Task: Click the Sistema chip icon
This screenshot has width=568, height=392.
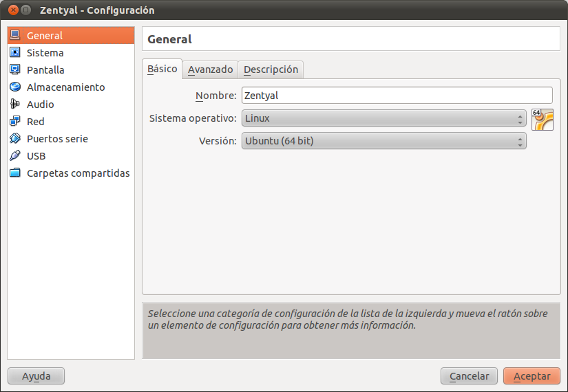Action: pos(15,52)
